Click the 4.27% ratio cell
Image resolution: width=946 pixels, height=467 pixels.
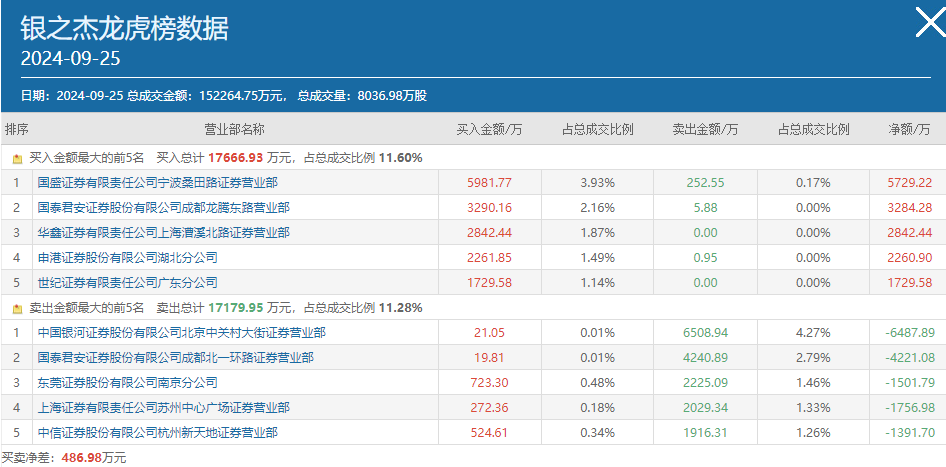click(x=813, y=332)
